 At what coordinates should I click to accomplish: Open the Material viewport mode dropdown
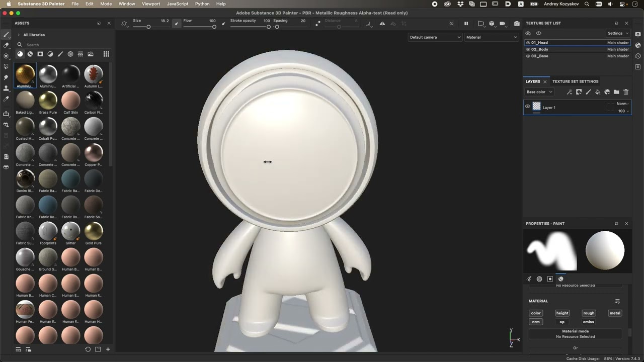491,37
